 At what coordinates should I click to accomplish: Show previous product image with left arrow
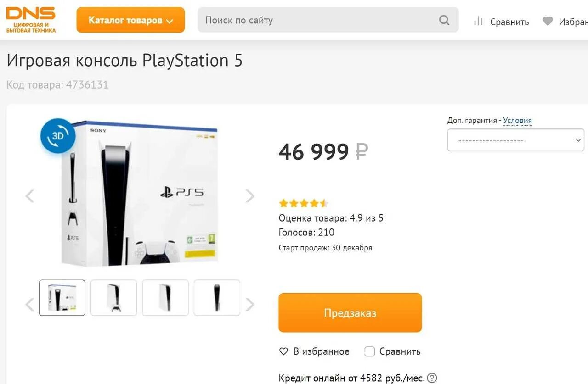29,196
